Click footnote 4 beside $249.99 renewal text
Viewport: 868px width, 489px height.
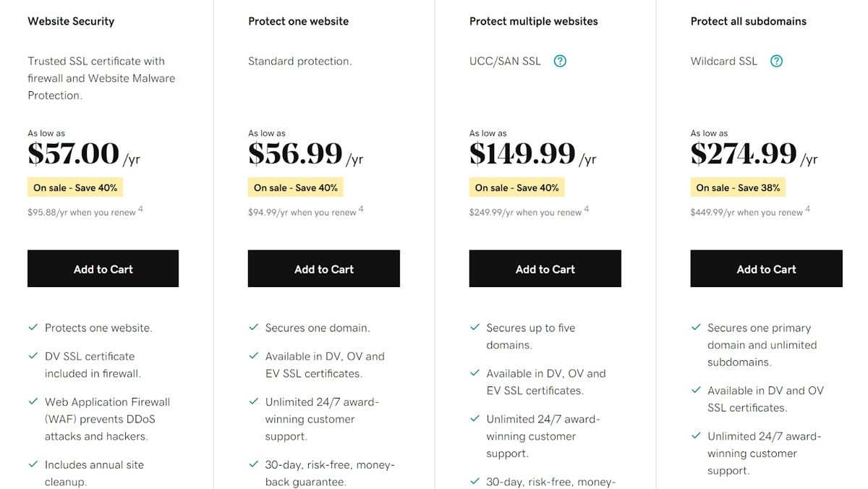click(x=585, y=208)
